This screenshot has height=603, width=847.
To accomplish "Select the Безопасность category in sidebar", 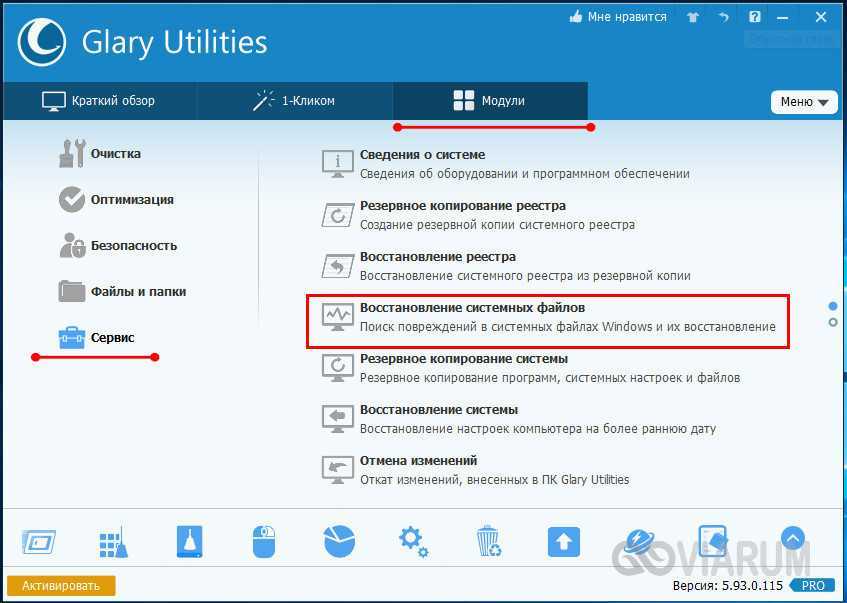I will [x=133, y=246].
